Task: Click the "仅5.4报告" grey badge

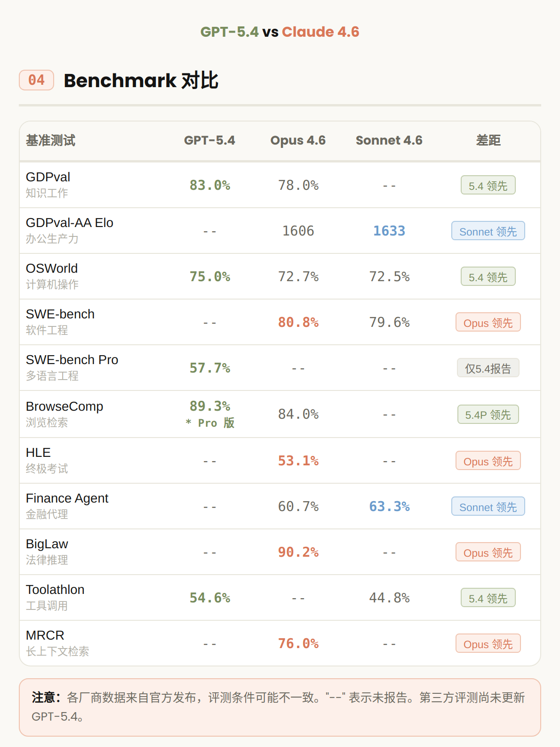Action: tap(488, 368)
